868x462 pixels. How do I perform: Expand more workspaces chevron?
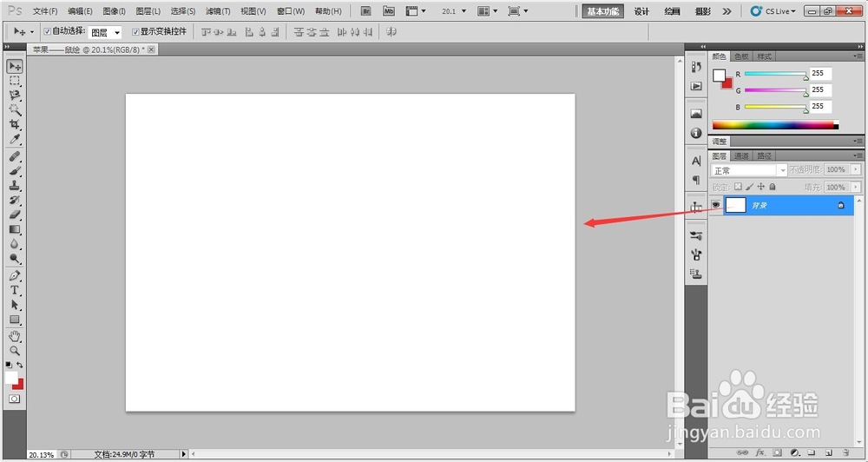tap(727, 11)
